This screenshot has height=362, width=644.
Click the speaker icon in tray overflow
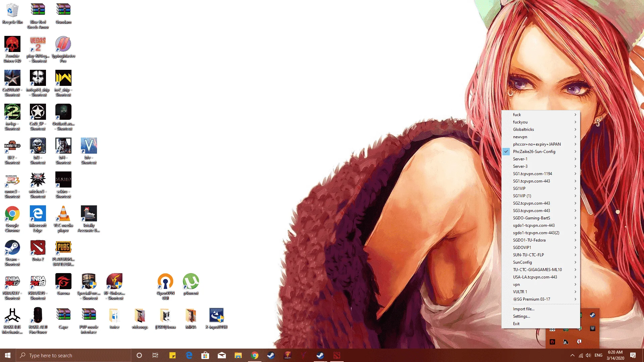[x=566, y=342]
